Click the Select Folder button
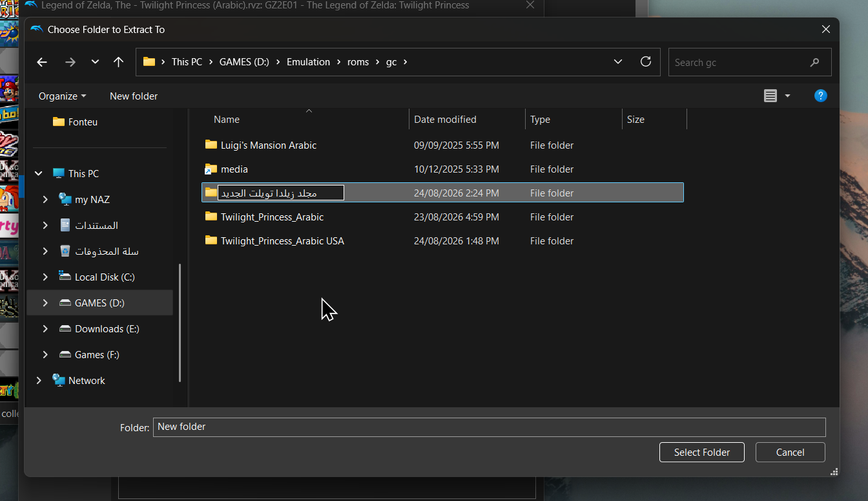The width and height of the screenshot is (868, 501). 702,453
